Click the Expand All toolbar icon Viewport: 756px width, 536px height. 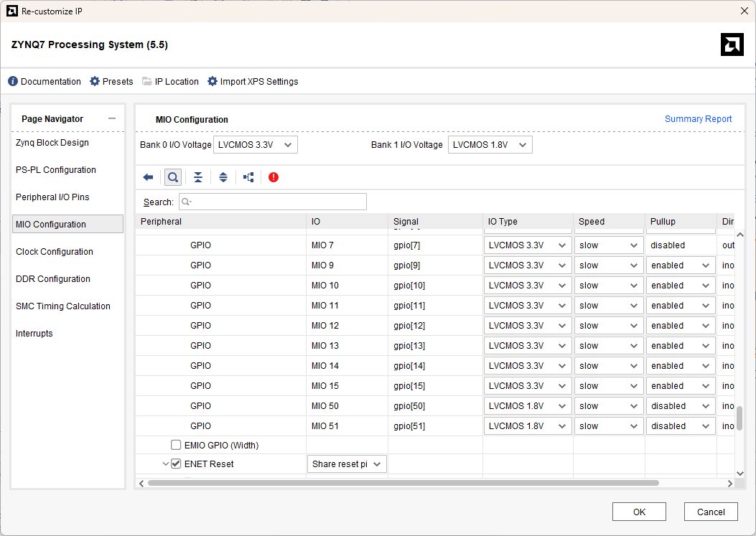point(223,177)
